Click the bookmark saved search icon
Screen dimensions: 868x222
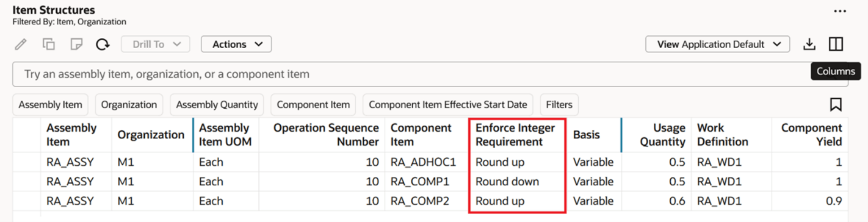coord(836,105)
